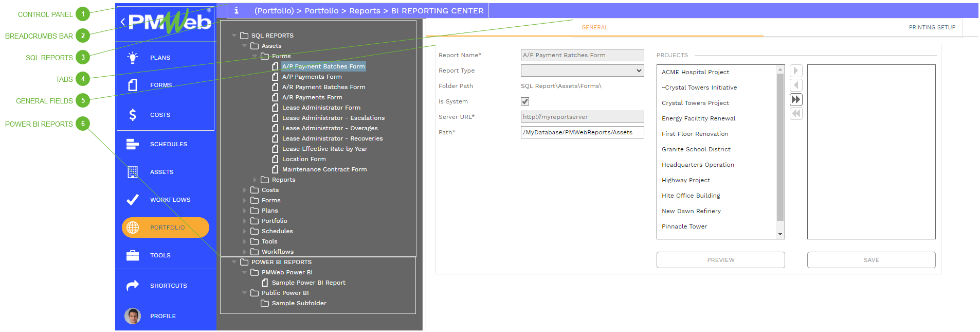This screenshot has width=980, height=332.
Task: Click move selected project left arrow
Action: [796, 85]
